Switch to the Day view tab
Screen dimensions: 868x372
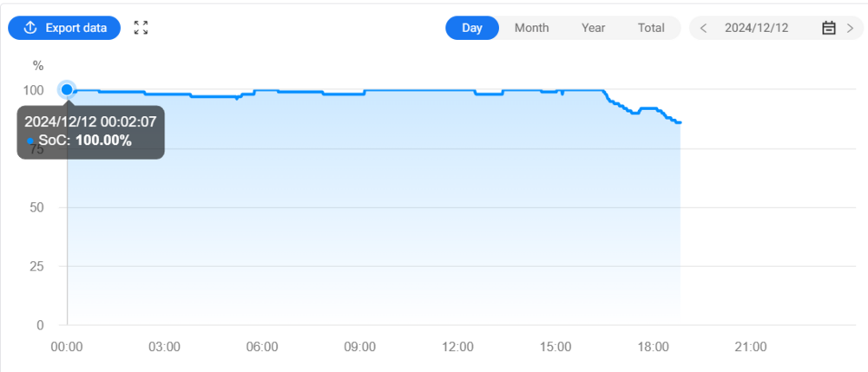click(472, 28)
